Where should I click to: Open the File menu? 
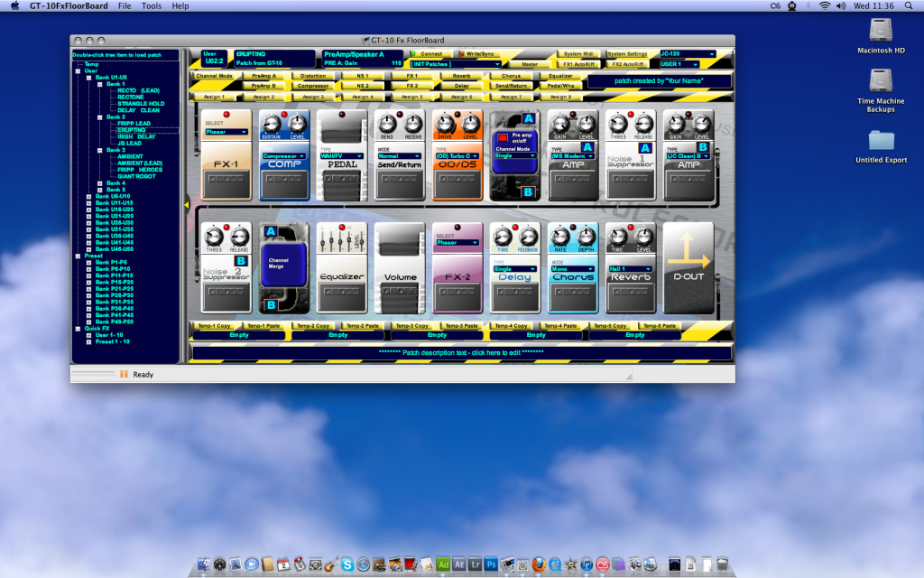click(125, 6)
